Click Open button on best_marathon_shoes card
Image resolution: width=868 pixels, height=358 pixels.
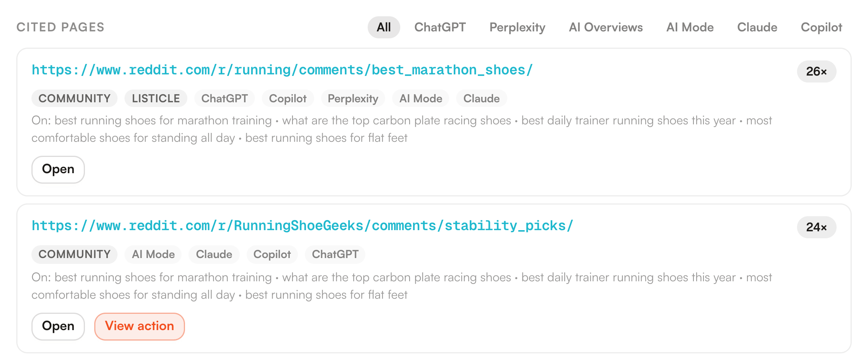coord(58,169)
